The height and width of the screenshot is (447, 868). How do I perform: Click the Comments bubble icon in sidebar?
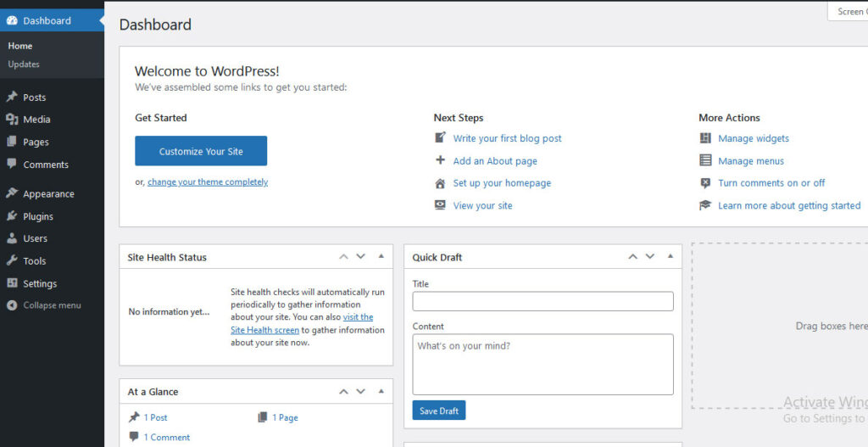[12, 164]
